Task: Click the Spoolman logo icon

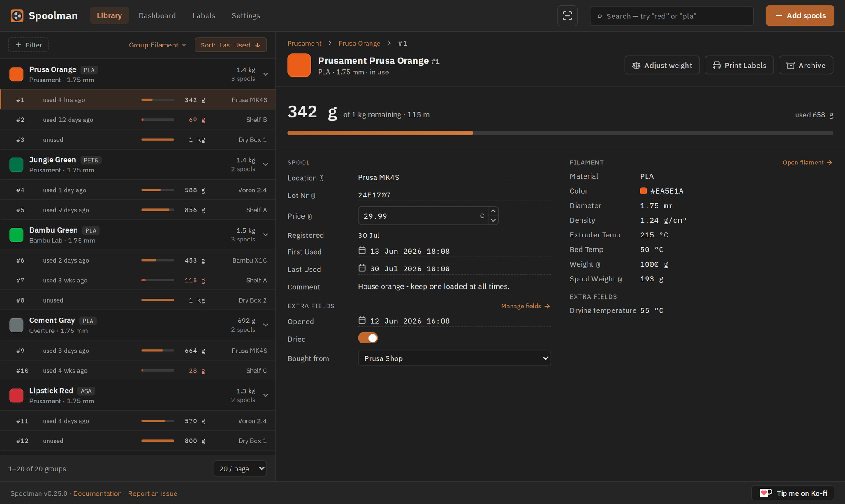Action: click(x=17, y=16)
